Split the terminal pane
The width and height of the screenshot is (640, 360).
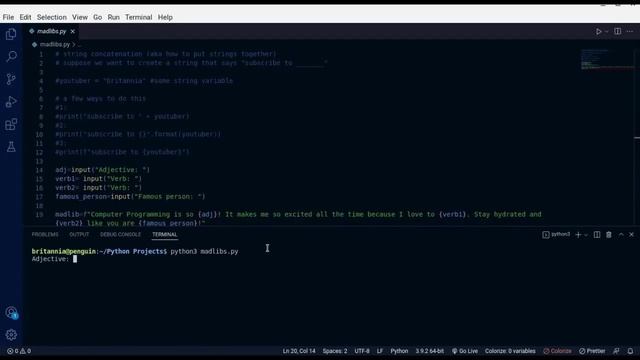597,235
